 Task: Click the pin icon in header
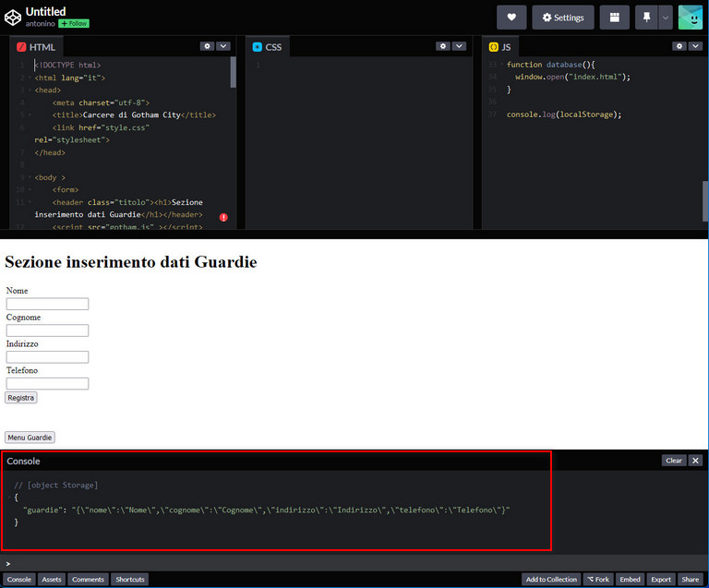pos(646,18)
